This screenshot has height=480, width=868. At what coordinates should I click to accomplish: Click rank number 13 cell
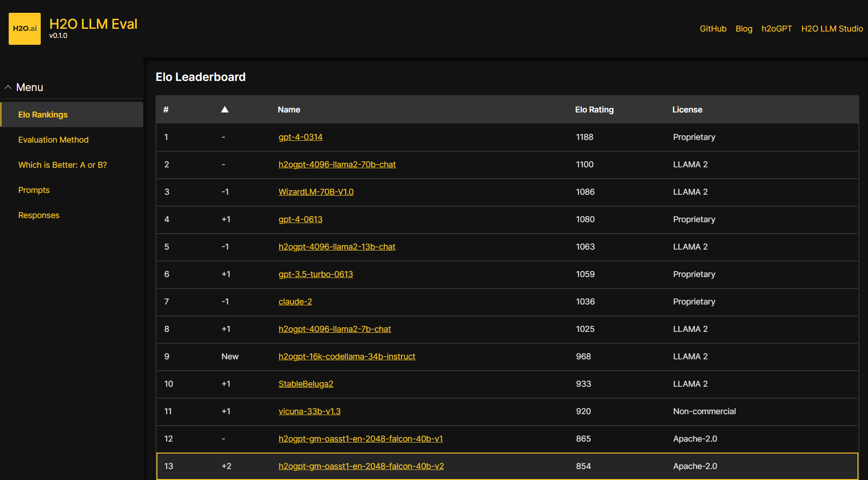(x=168, y=466)
